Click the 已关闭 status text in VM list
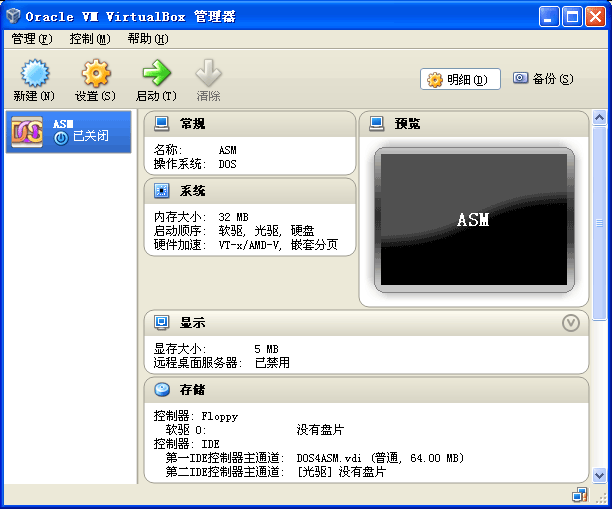 (91, 136)
